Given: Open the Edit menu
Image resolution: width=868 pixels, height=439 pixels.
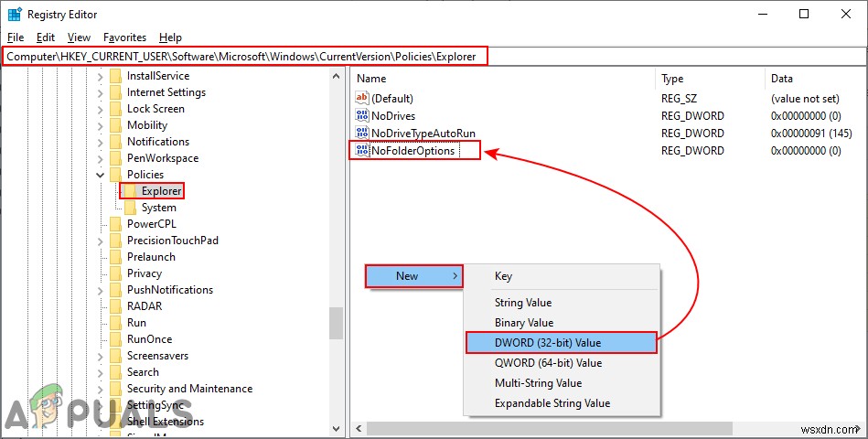Looking at the screenshot, I should tap(46, 37).
